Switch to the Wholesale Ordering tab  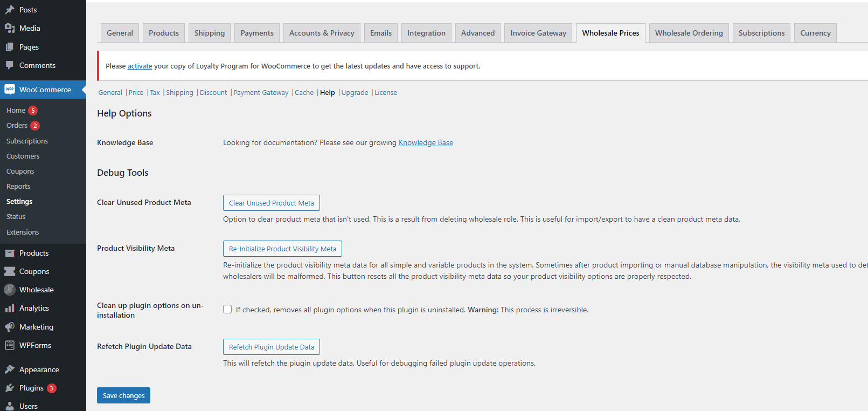tap(689, 33)
